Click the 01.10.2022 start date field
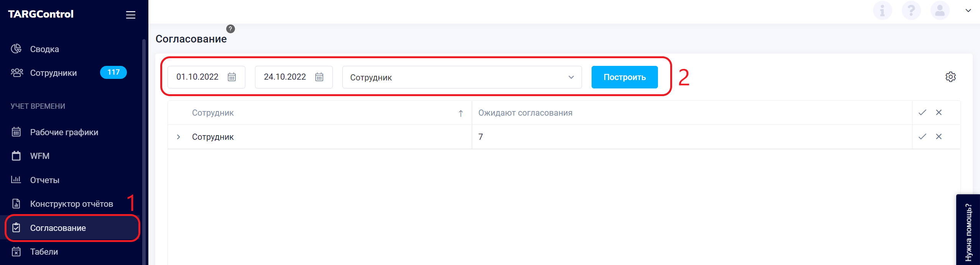This screenshot has height=265, width=980. pyautogui.click(x=206, y=77)
